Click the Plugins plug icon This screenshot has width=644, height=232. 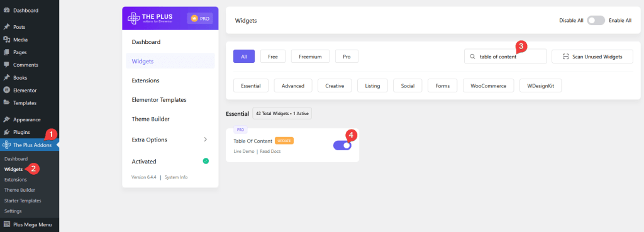[x=6, y=132]
